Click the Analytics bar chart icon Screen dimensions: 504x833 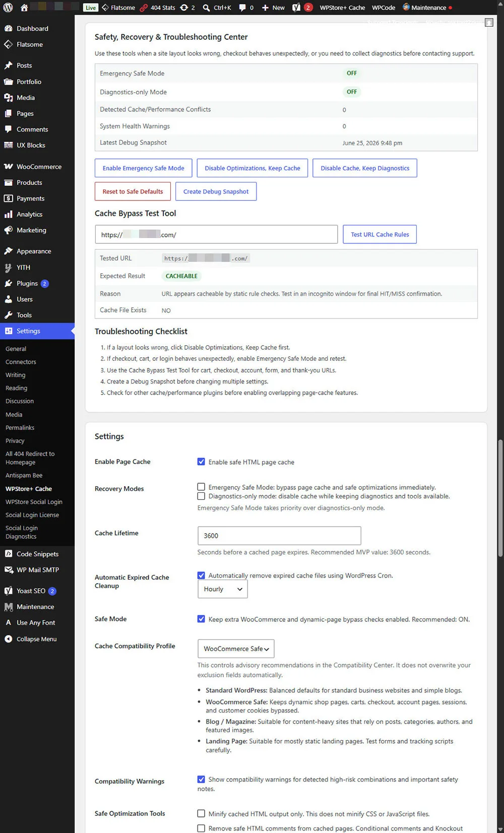click(x=9, y=214)
